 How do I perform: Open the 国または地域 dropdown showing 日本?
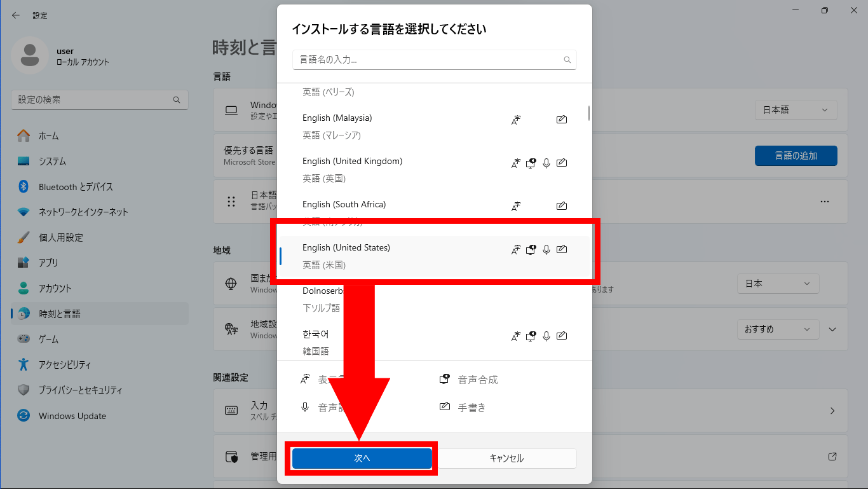pyautogui.click(x=778, y=284)
